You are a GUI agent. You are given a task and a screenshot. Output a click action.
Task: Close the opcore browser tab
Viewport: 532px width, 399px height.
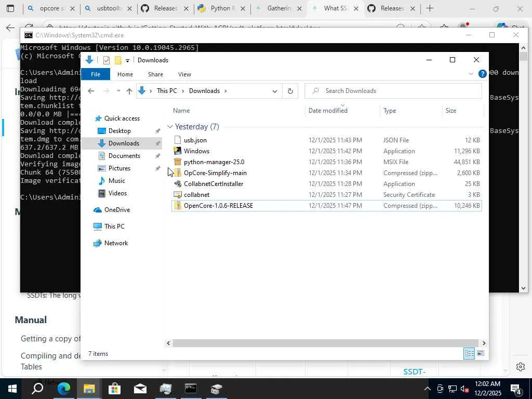pyautogui.click(x=72, y=9)
